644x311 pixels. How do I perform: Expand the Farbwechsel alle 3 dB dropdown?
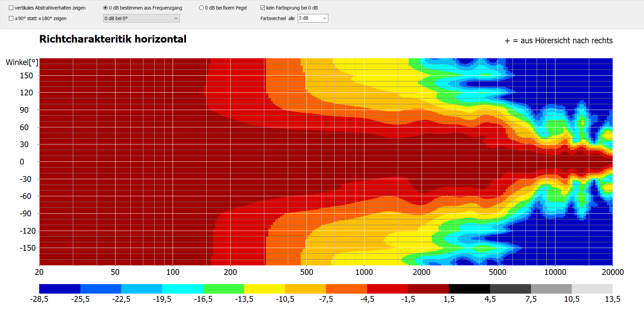pos(313,18)
